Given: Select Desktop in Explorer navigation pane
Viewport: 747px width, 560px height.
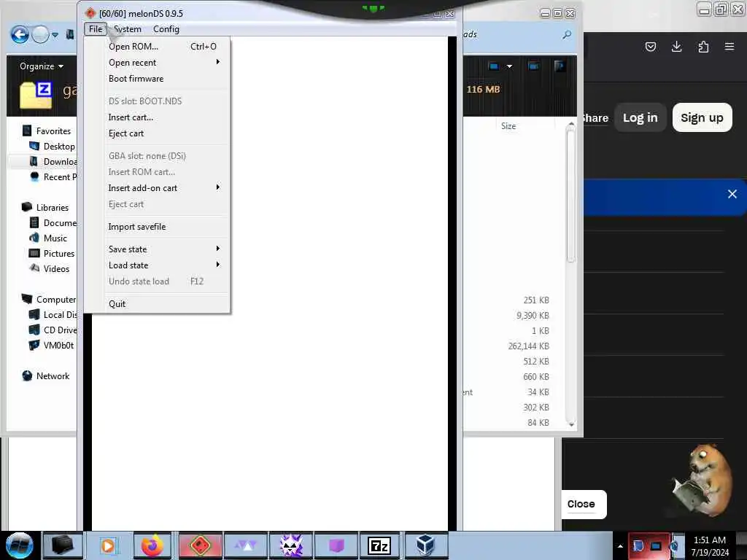Looking at the screenshot, I should click(53, 146).
